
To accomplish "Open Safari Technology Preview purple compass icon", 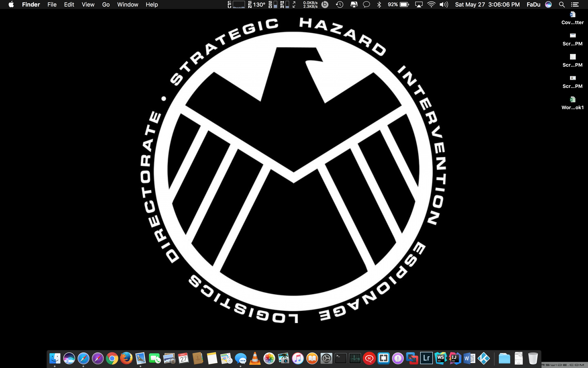I will [x=98, y=358].
